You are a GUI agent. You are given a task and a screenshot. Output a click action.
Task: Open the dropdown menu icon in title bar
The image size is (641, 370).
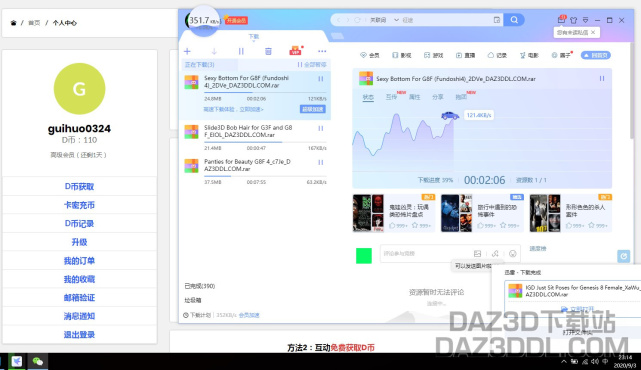[585, 20]
